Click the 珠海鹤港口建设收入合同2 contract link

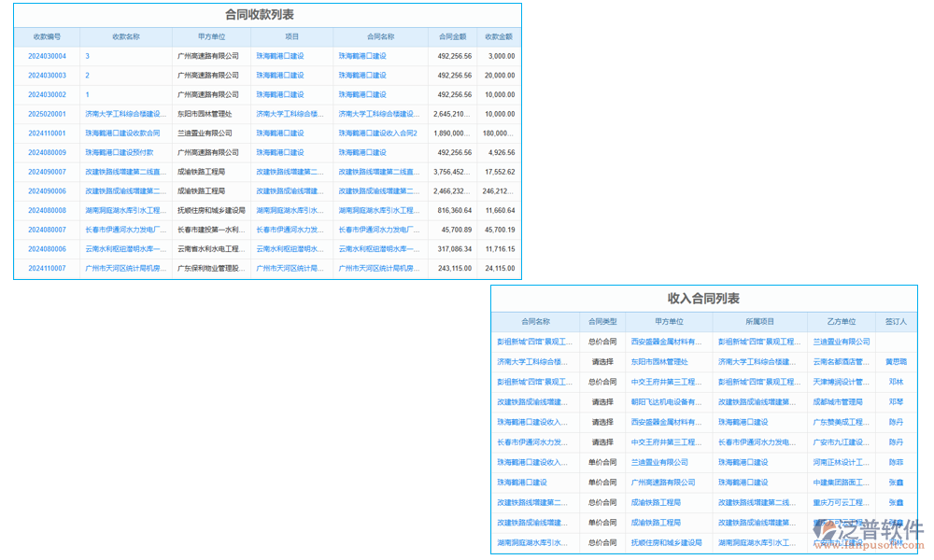[377, 133]
